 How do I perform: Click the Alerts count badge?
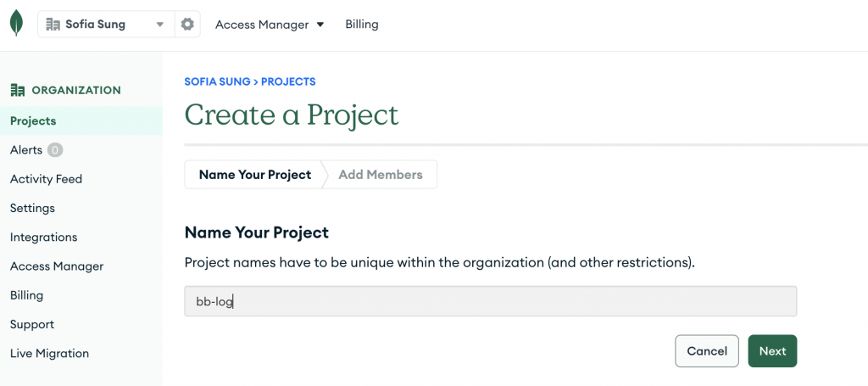click(x=55, y=150)
